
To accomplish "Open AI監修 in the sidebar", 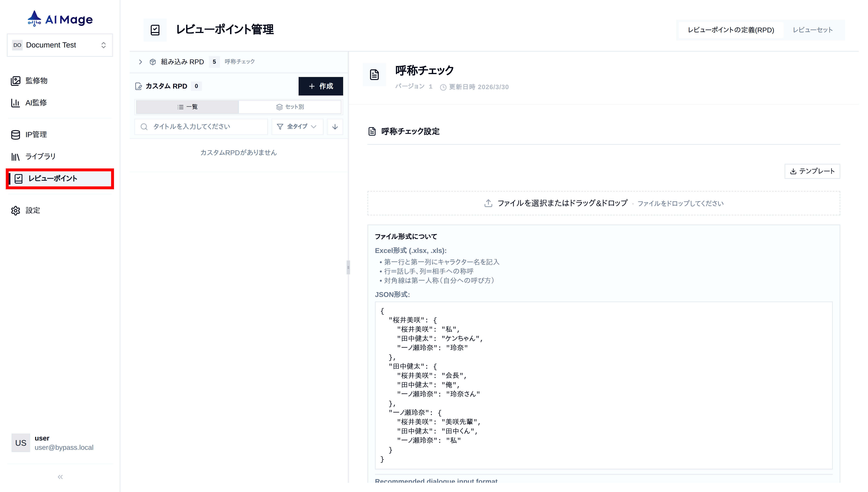I will coord(60,103).
